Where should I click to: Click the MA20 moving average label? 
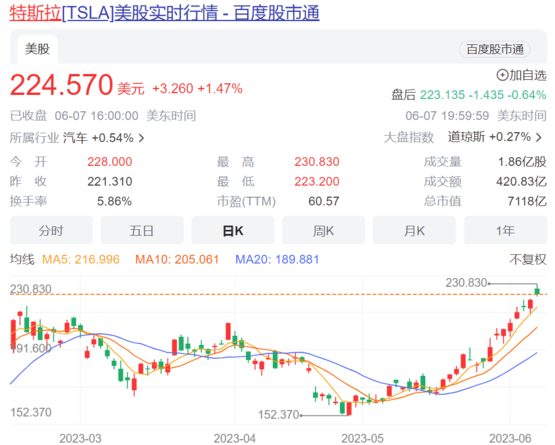click(x=277, y=259)
